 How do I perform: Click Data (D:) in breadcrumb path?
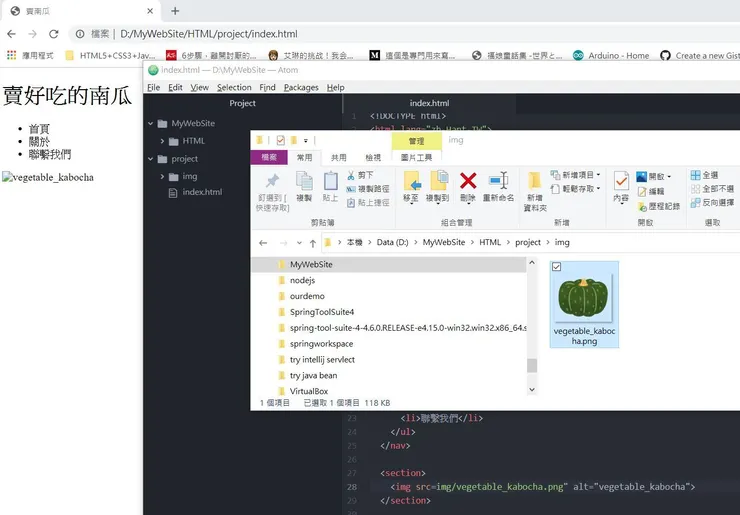coord(392,242)
